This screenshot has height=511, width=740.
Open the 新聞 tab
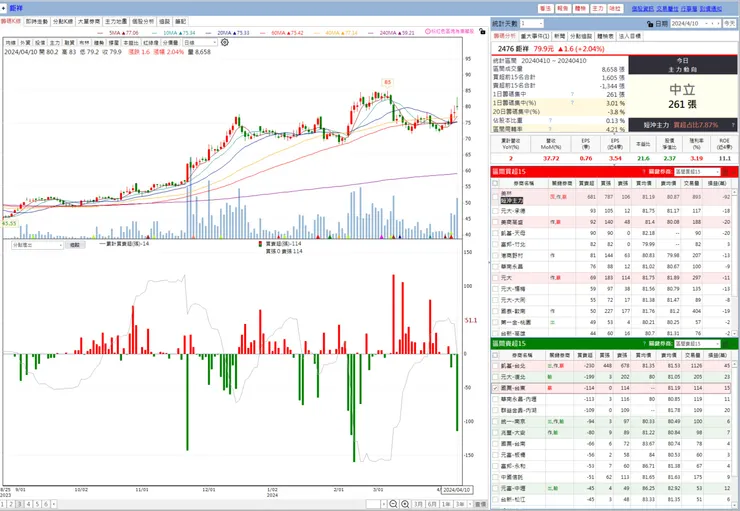(559, 36)
